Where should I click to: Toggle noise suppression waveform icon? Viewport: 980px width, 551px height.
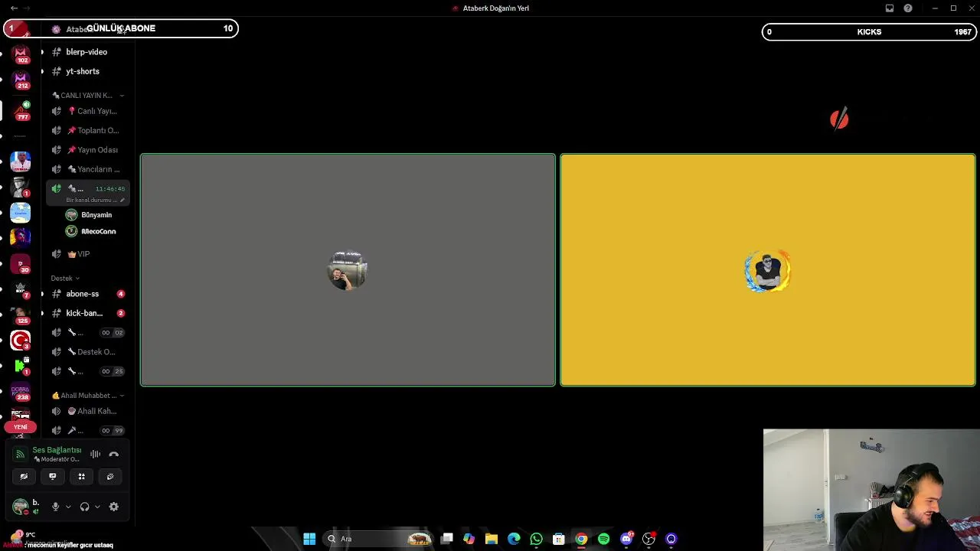point(95,454)
